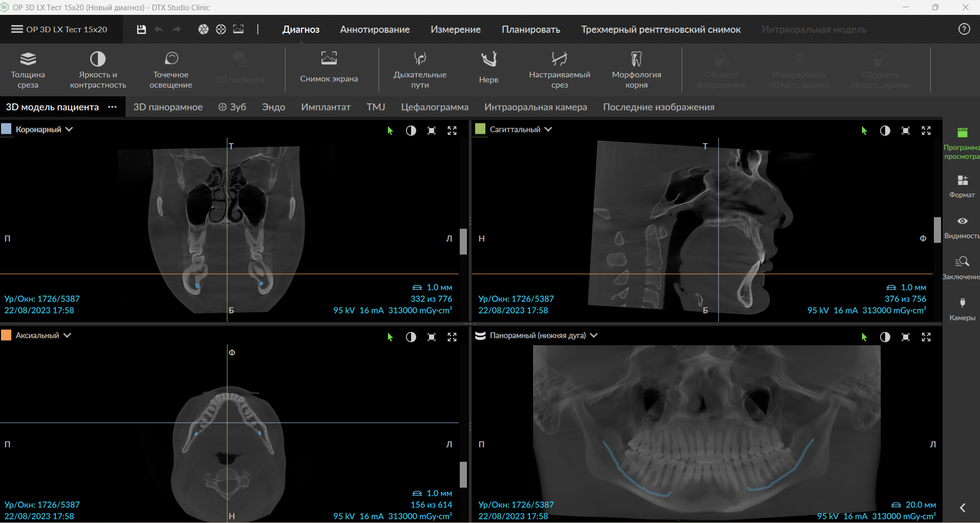Open the help question mark button
Image resolution: width=980 pixels, height=523 pixels.
pyautogui.click(x=964, y=29)
